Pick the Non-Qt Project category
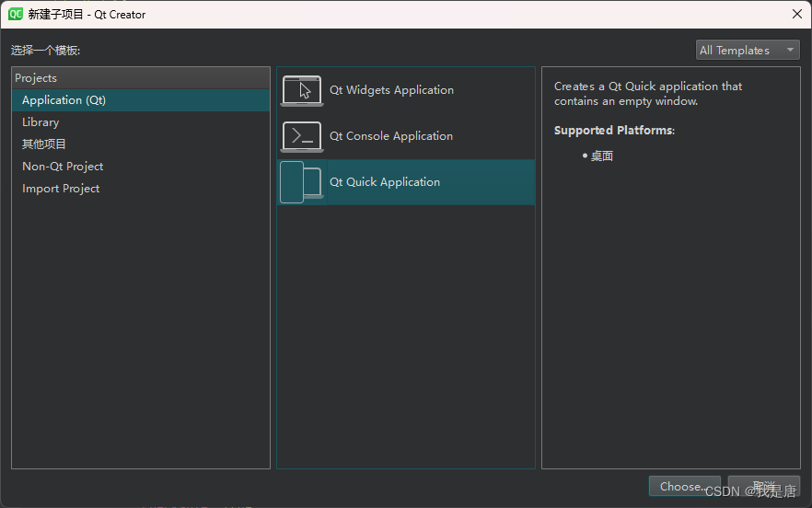 click(140, 167)
